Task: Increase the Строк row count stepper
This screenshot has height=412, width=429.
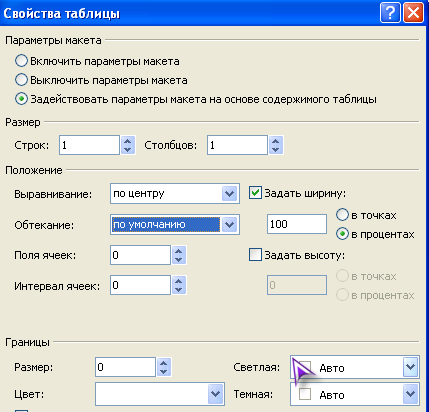Action: (x=128, y=141)
